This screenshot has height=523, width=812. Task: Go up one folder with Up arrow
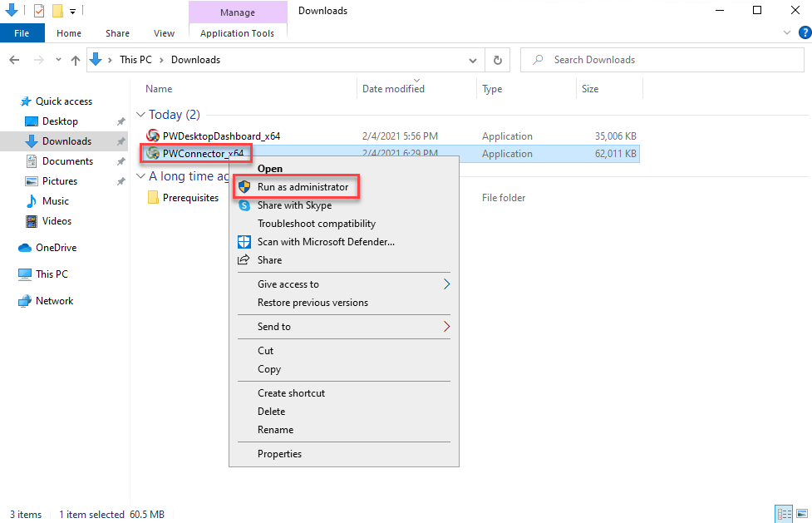(x=76, y=60)
